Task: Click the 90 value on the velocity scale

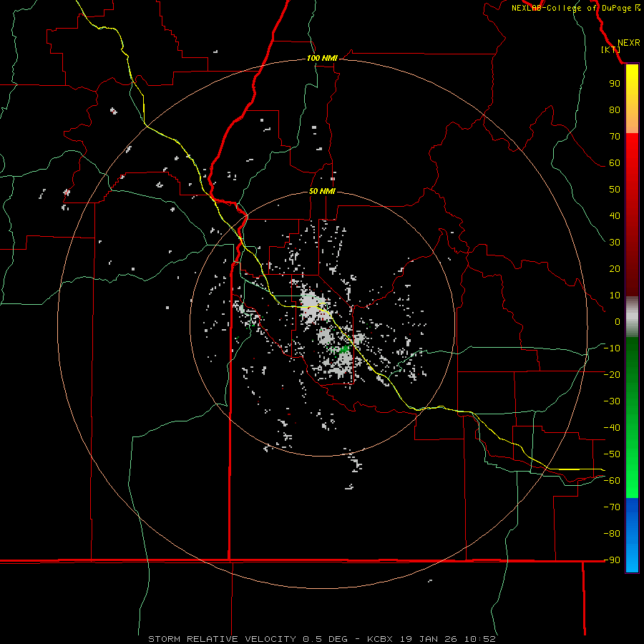Action: pyautogui.click(x=615, y=84)
